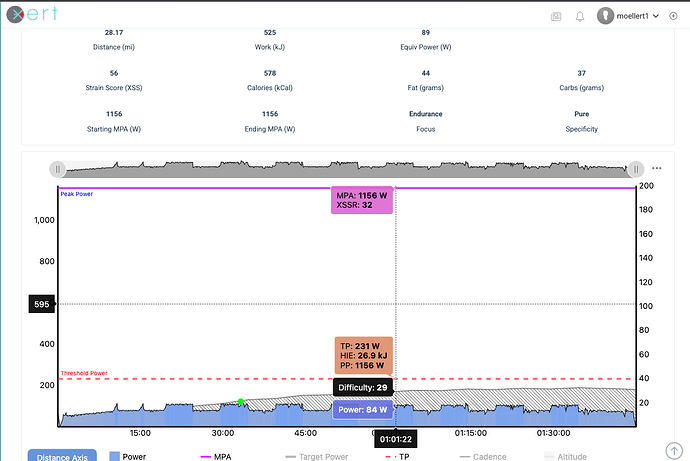
Task: Click the Calories (kCal) label
Action: coord(270,88)
